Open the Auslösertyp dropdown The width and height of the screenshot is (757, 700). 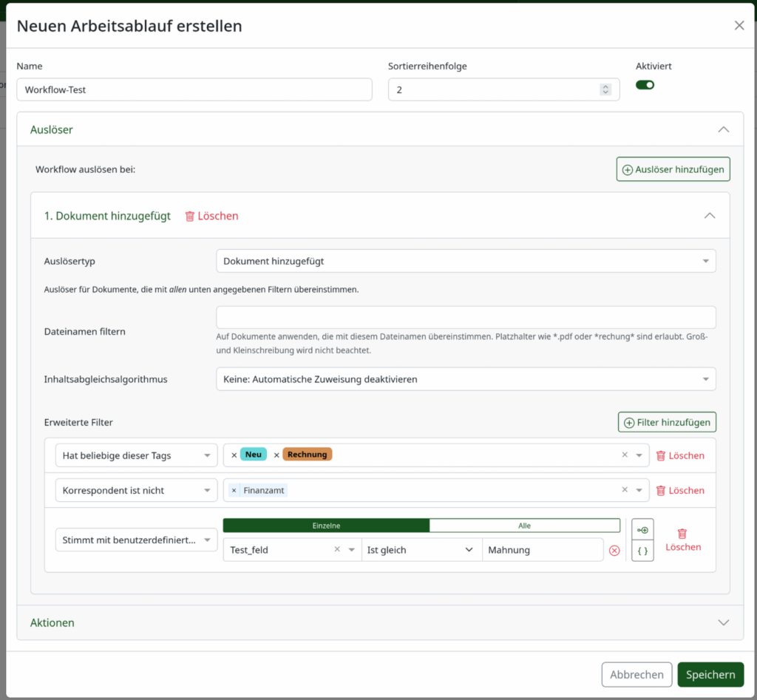click(x=466, y=261)
